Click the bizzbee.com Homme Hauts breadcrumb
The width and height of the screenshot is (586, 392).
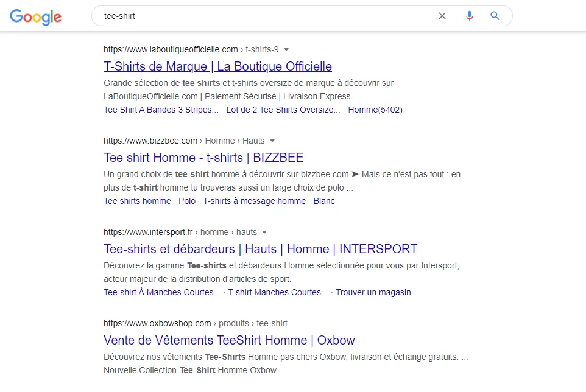(x=184, y=141)
